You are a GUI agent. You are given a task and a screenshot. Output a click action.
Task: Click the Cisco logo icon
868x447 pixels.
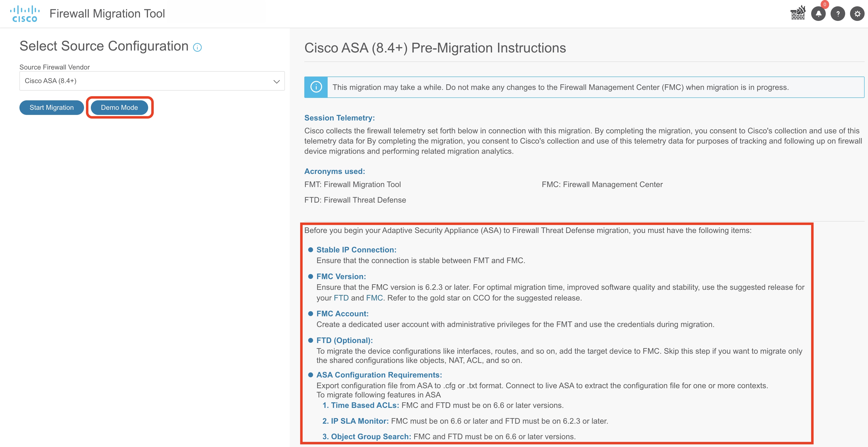pos(25,14)
